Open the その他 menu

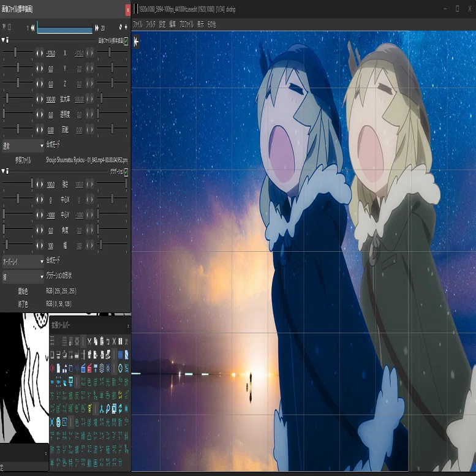point(211,25)
